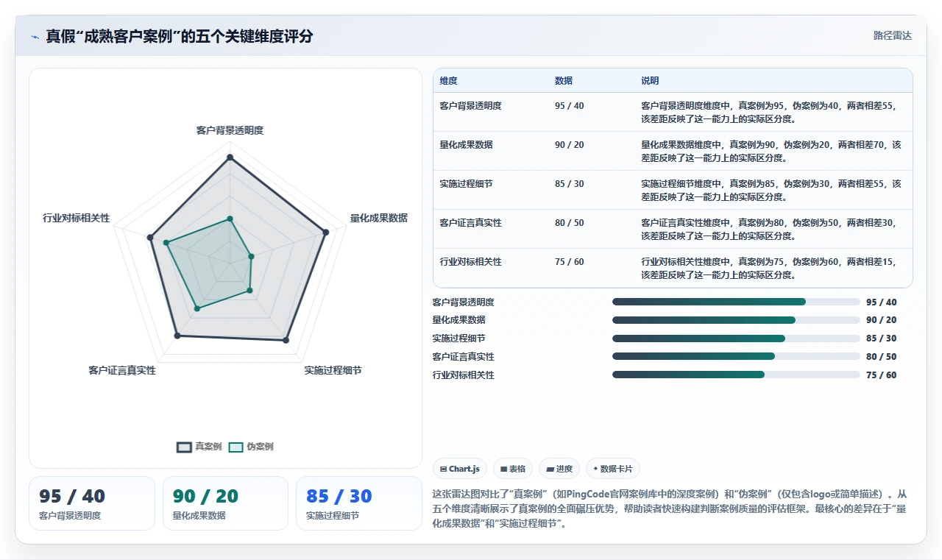Select the 进度 tag chip

click(559, 469)
